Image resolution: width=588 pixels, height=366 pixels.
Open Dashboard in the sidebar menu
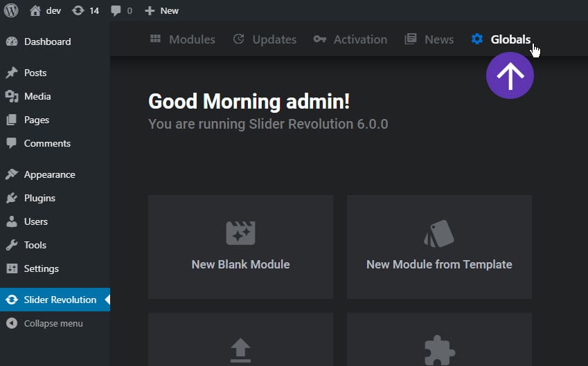coord(47,42)
